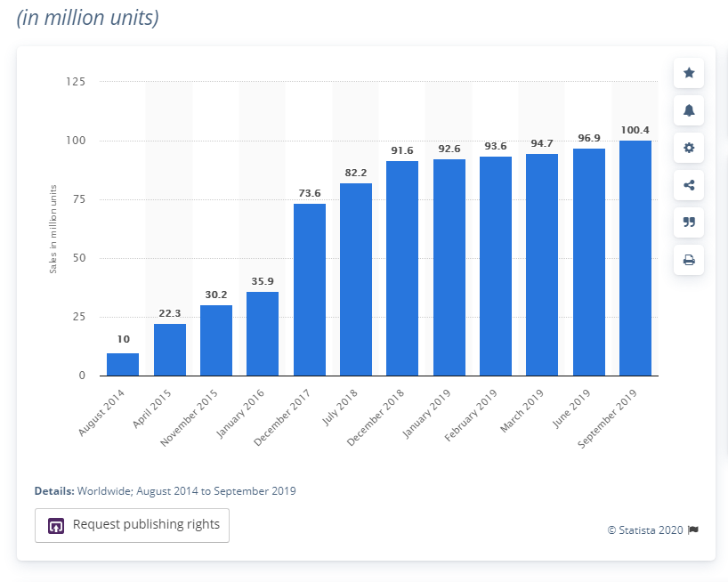Click the star favorite icon
Viewport: 728px width, 582px height.
(x=688, y=73)
